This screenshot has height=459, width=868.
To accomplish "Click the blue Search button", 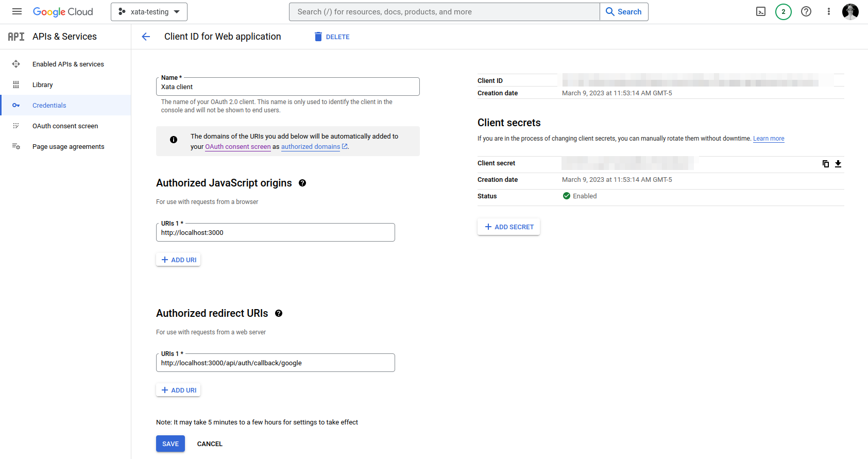I will click(x=624, y=12).
